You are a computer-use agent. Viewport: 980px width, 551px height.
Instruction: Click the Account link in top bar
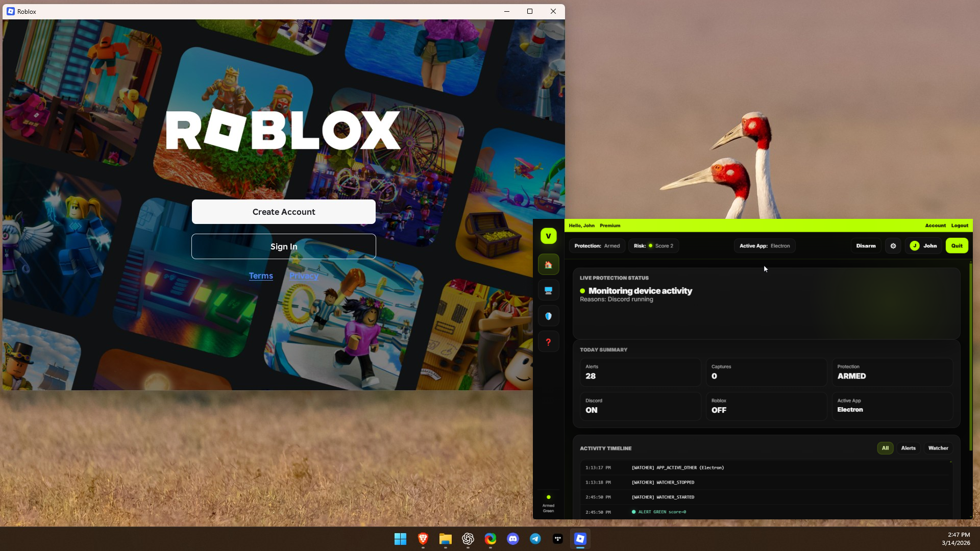tap(935, 226)
